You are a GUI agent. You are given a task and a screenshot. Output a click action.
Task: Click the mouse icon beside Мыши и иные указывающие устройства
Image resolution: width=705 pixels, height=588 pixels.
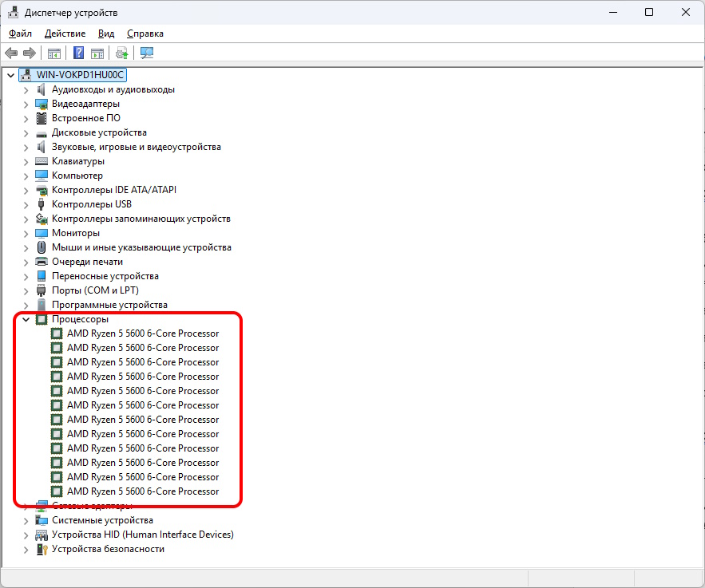(x=42, y=247)
